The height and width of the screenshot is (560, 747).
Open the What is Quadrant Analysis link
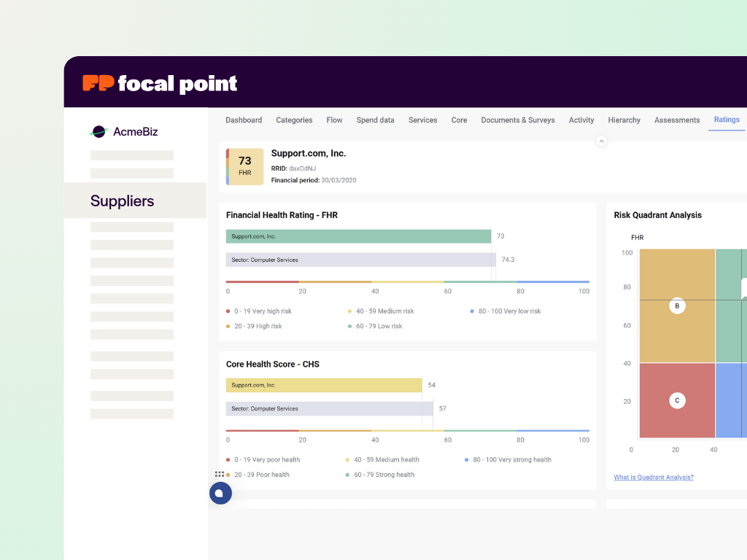pos(653,477)
